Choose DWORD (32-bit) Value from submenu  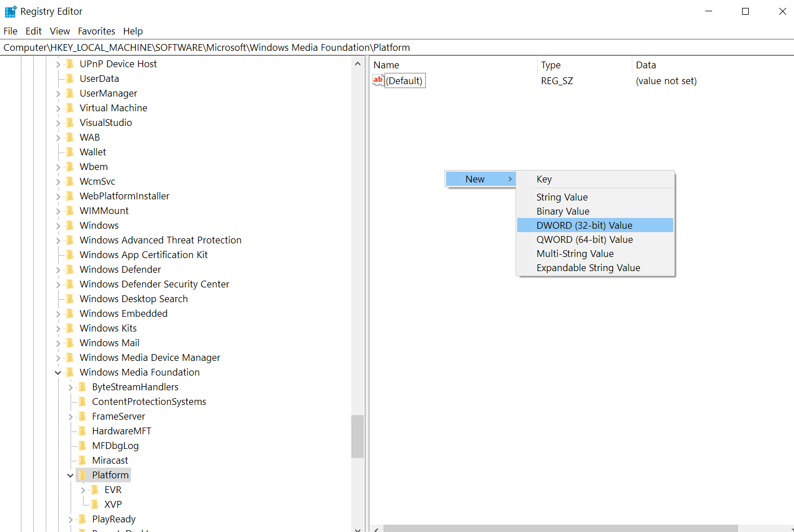584,225
